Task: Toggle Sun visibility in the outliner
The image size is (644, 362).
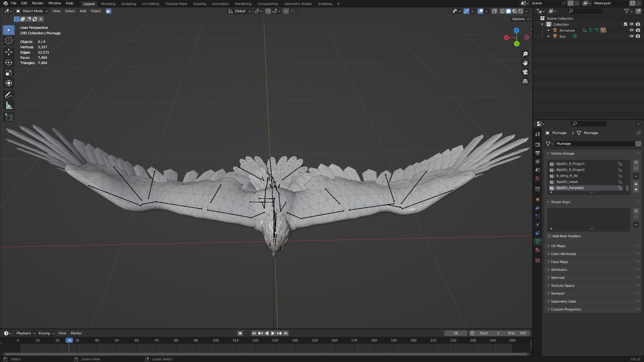Action: (x=632, y=36)
